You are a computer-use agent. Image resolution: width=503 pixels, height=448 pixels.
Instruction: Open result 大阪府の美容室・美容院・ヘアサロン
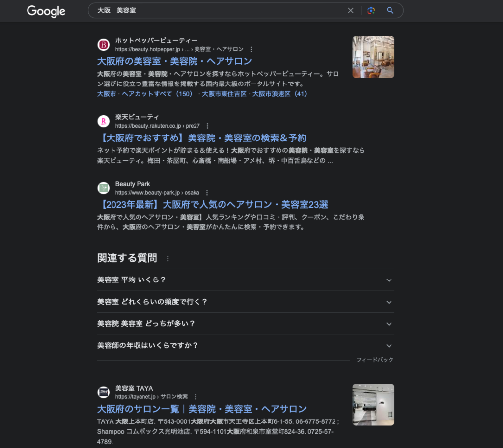coord(174,61)
